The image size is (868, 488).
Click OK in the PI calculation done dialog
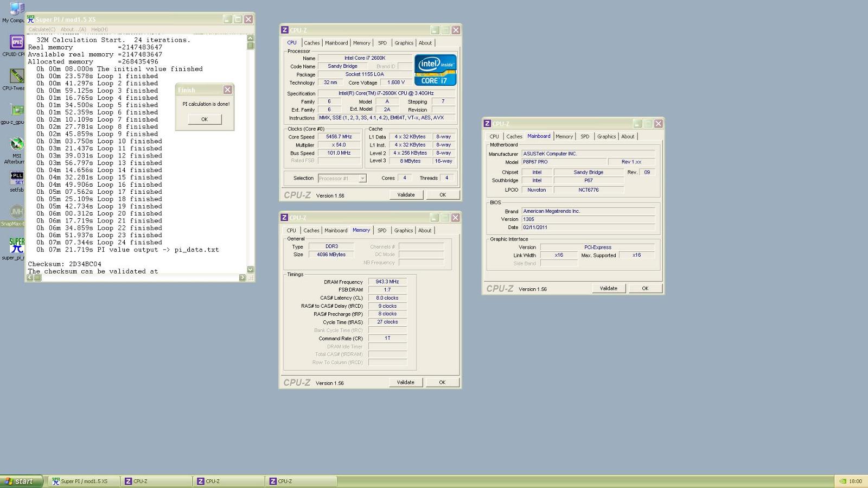205,119
